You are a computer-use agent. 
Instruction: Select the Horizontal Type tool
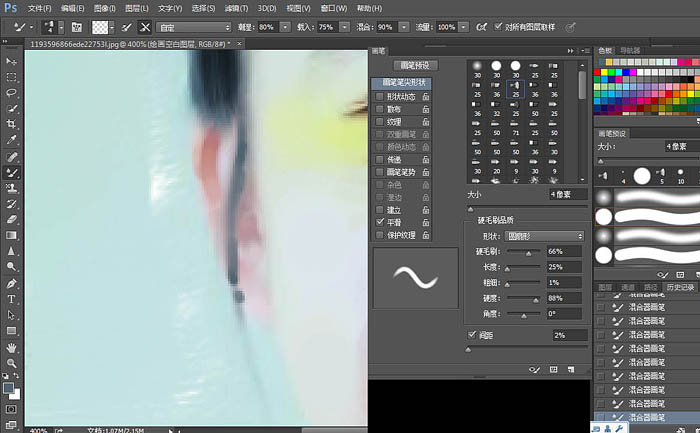coord(11,299)
